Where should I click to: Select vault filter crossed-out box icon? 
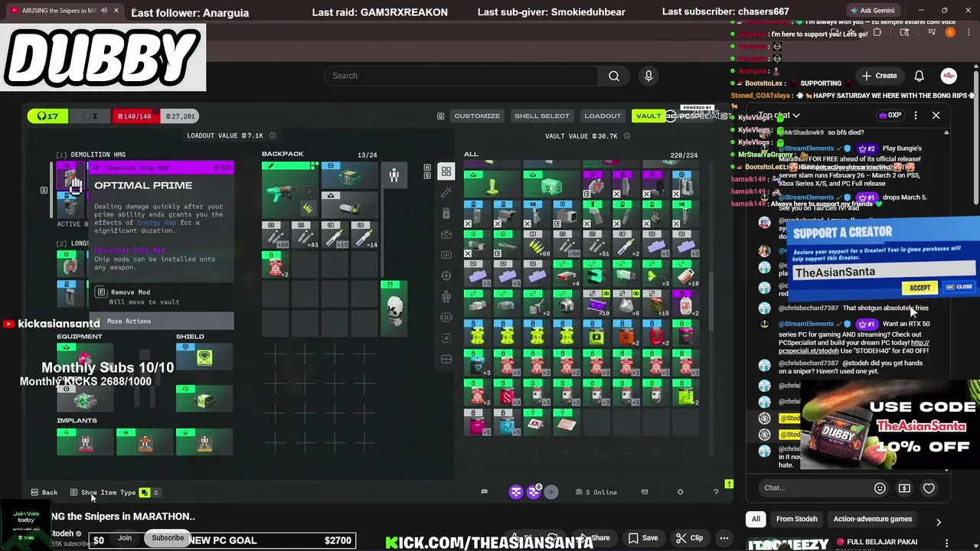[446, 338]
